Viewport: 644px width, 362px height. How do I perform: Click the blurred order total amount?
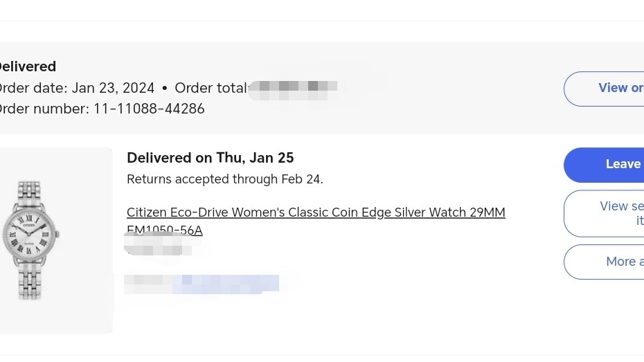[293, 90]
